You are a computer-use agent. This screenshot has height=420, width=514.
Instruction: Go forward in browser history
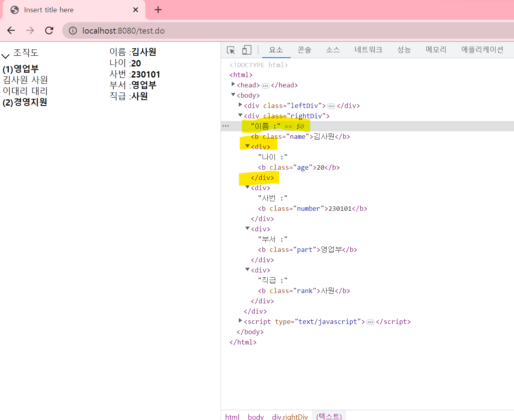pos(30,30)
